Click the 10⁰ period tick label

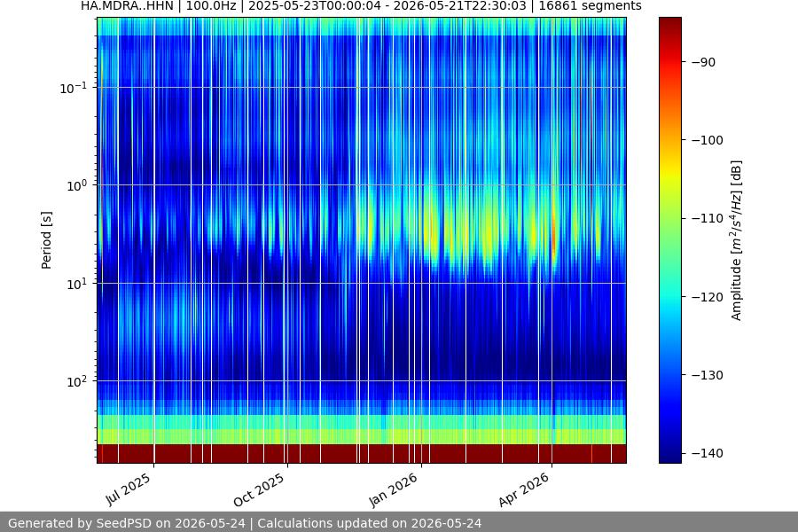pyautogui.click(x=76, y=186)
